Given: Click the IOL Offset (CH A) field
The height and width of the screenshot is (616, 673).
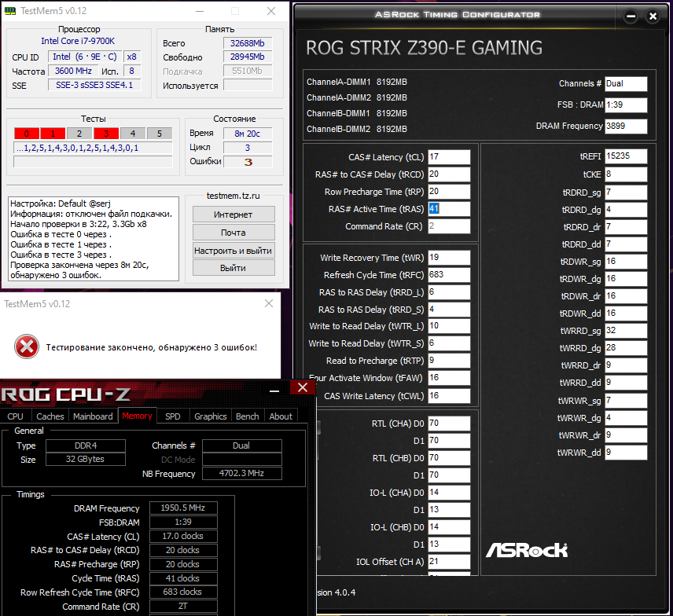Looking at the screenshot, I should pos(449,562).
